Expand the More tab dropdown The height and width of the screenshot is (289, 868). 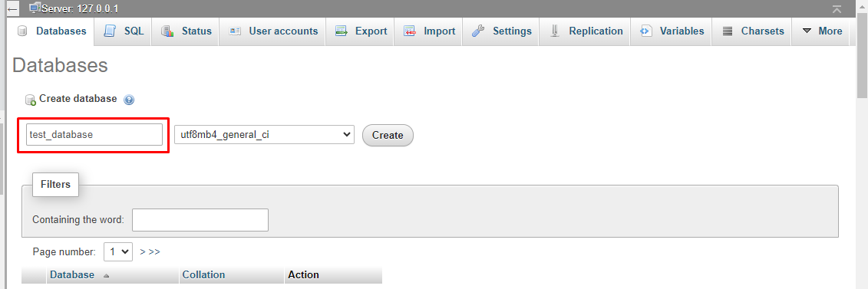[x=823, y=31]
